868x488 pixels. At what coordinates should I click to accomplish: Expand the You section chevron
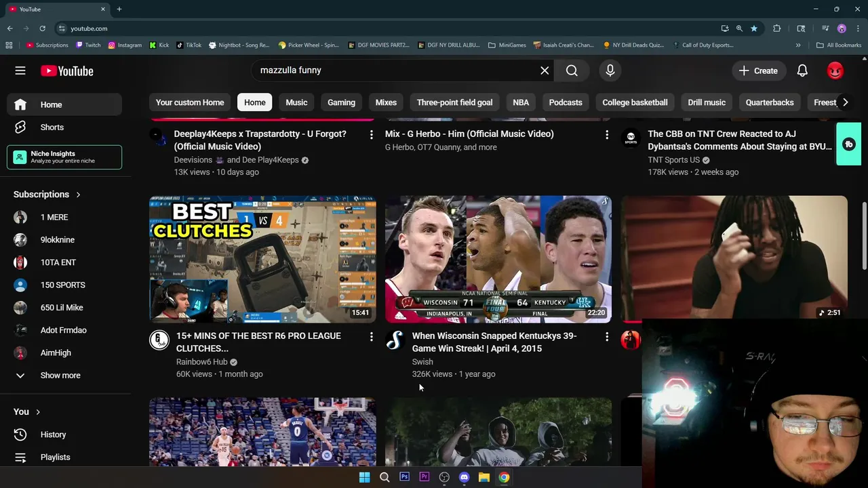pos(38,412)
